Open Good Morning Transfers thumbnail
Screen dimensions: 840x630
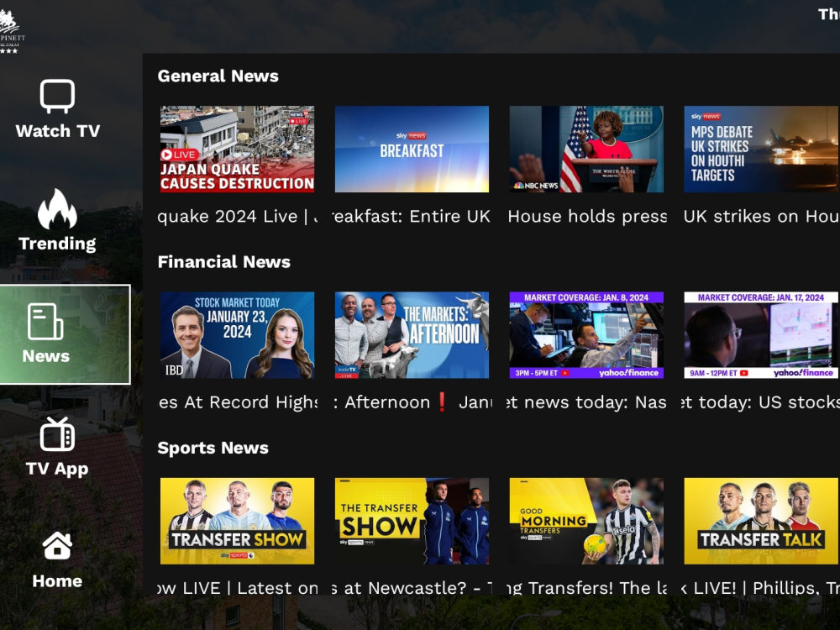pos(586,521)
